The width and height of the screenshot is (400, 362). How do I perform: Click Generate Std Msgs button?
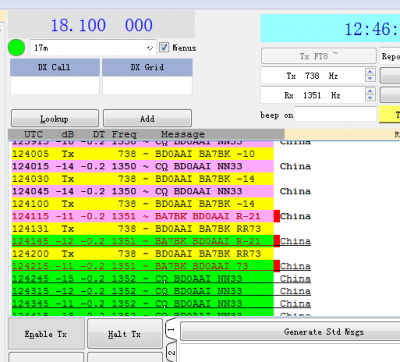click(x=290, y=332)
